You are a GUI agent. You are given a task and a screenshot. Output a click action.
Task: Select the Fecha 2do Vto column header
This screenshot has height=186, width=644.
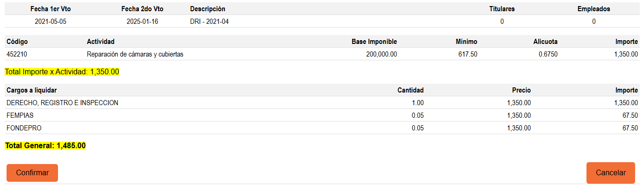coord(142,9)
